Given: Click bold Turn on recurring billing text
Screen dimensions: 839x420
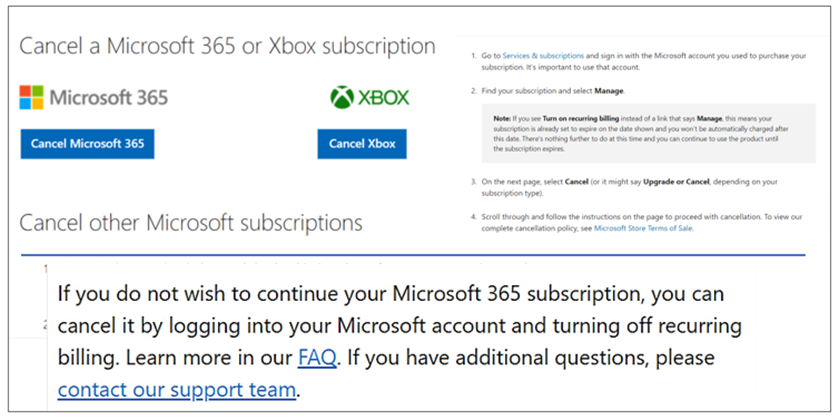Looking at the screenshot, I should pyautogui.click(x=582, y=120).
